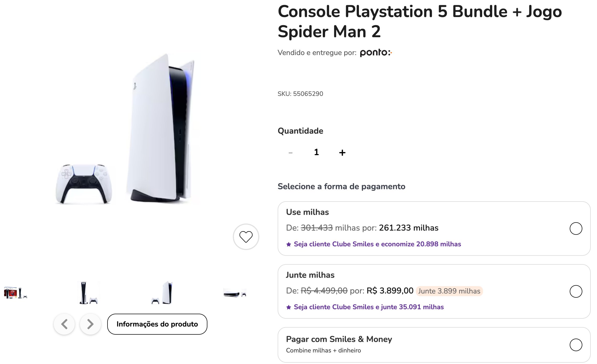The image size is (597, 364).
Task: Click the Junte 3.899 milhas badge
Action: click(x=449, y=291)
